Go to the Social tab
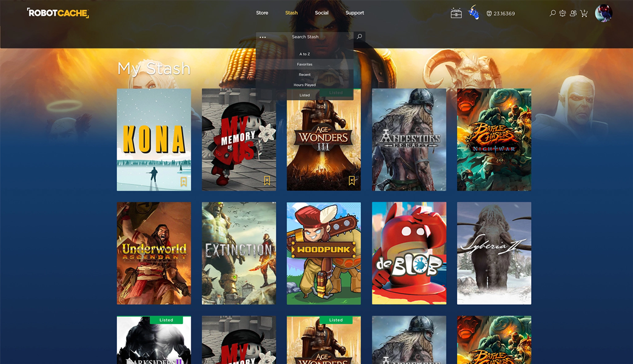 pyautogui.click(x=322, y=13)
